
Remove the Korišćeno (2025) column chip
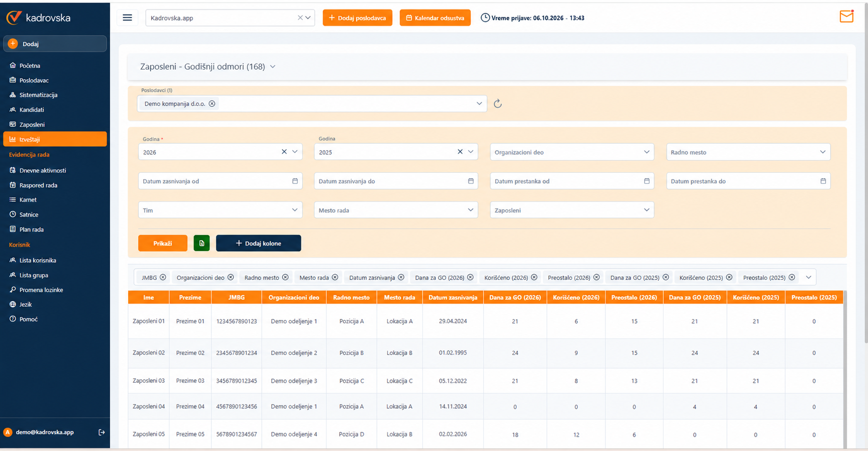tap(729, 277)
